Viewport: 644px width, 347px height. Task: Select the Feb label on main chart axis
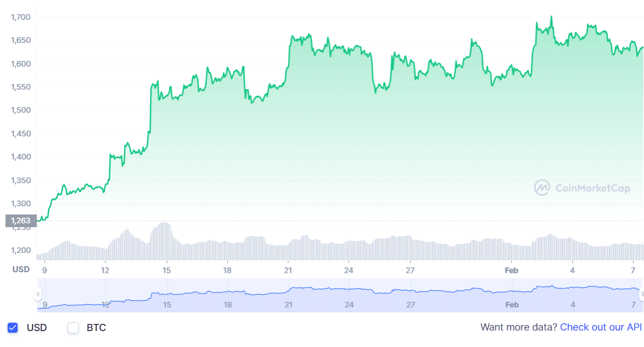tap(511, 270)
